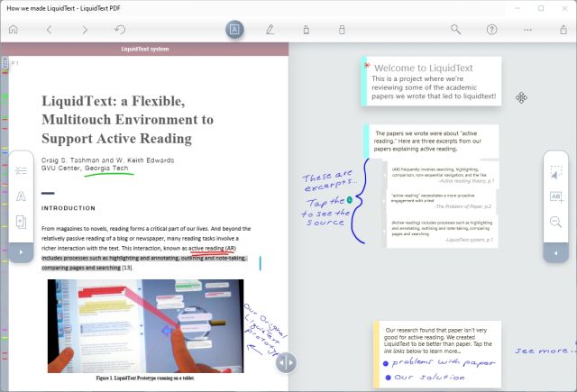
Task: Click the teal margin marker beside highlighted text
Action: (x=261, y=263)
